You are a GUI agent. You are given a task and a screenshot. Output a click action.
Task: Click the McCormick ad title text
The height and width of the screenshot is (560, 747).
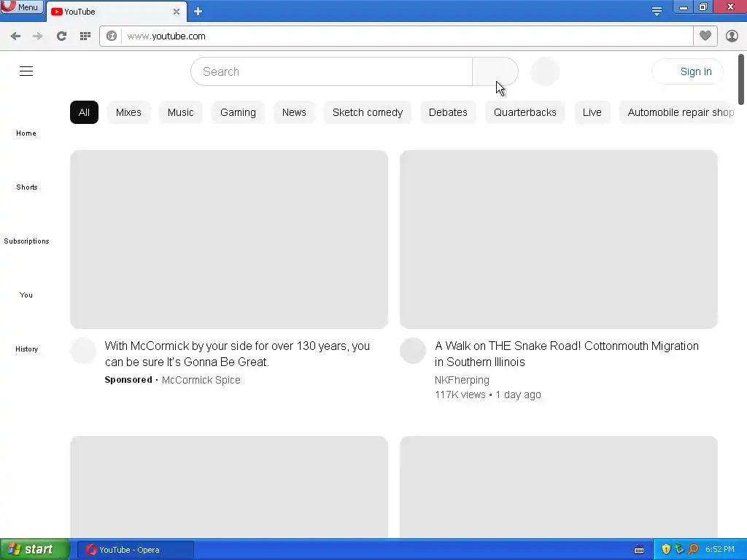(x=237, y=354)
